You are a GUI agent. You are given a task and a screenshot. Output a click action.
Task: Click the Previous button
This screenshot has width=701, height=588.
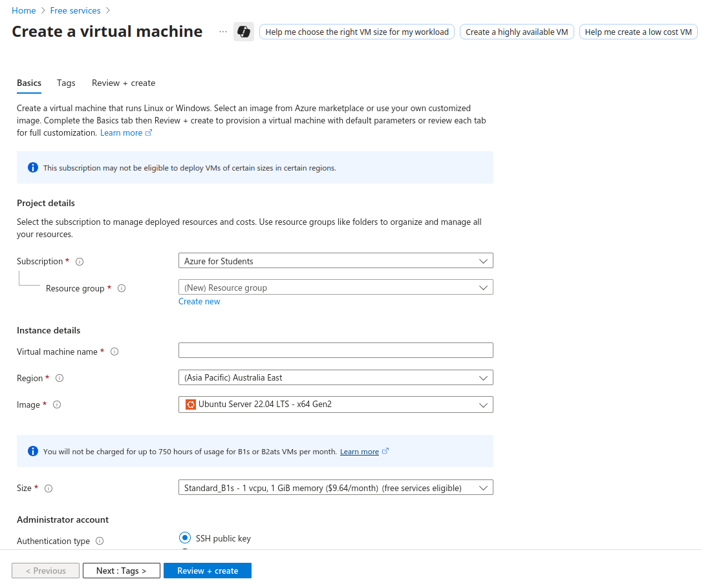click(46, 571)
